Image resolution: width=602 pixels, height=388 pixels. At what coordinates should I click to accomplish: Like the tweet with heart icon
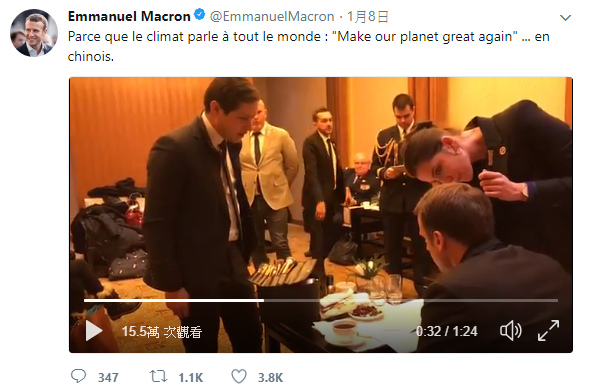click(x=239, y=376)
